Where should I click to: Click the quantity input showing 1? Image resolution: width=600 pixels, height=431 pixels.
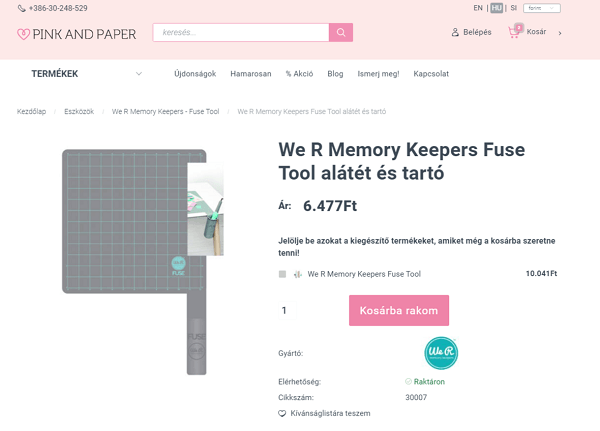click(x=287, y=310)
